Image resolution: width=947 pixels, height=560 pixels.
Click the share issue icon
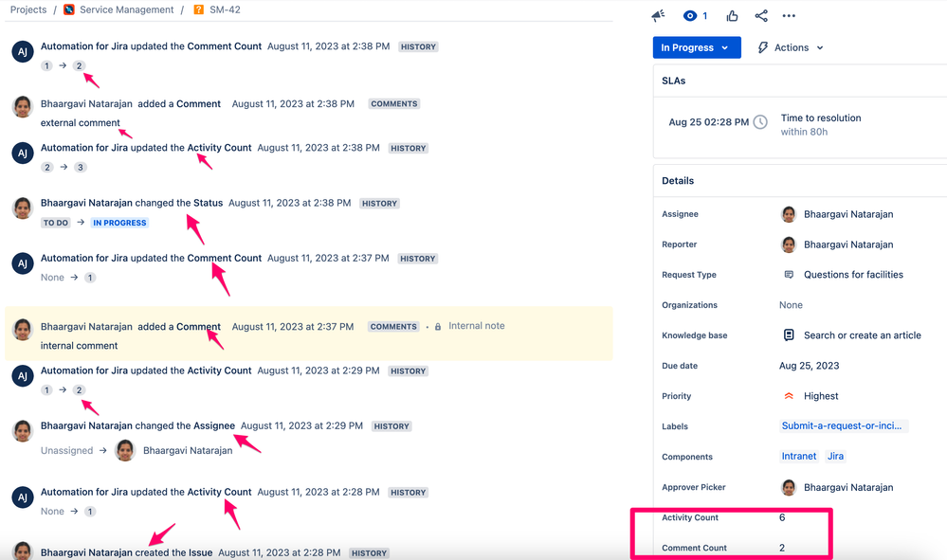pos(761,16)
